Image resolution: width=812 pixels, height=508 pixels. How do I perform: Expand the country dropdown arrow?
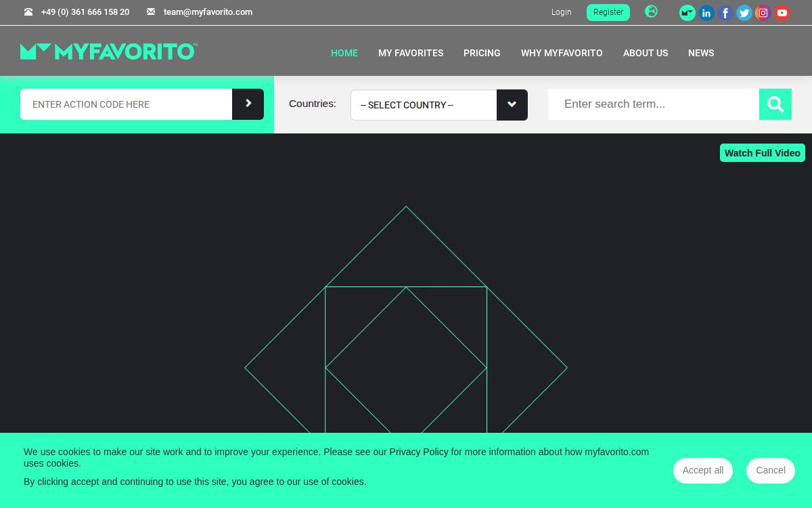point(512,105)
